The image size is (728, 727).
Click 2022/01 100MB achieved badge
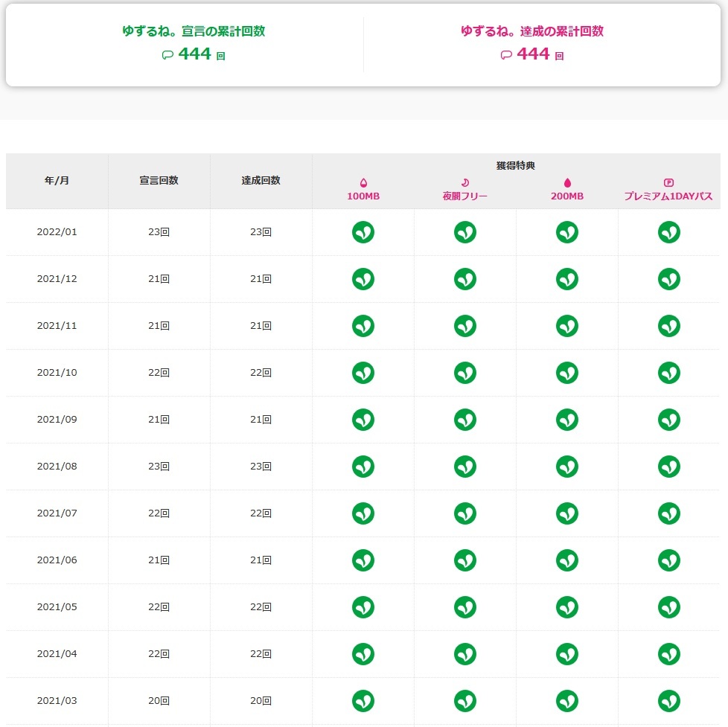[x=363, y=232]
